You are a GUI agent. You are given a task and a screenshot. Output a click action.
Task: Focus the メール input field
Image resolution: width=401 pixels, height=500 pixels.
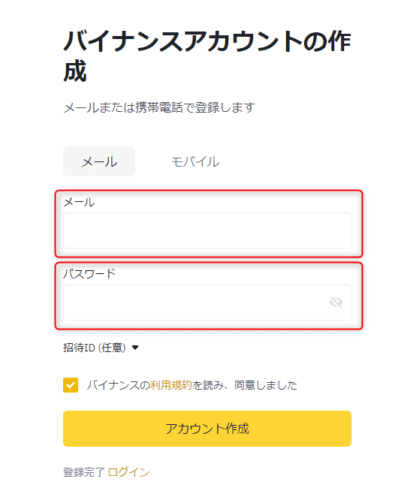pos(207,231)
